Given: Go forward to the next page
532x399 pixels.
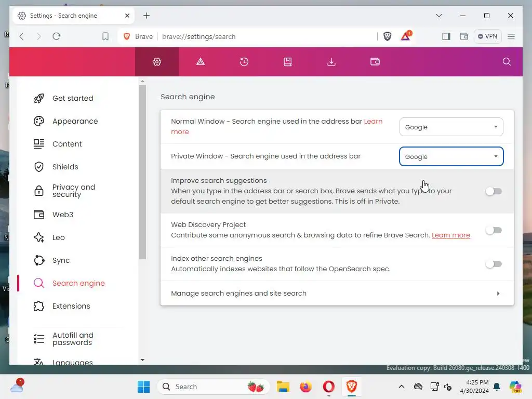Looking at the screenshot, I should tap(38, 36).
